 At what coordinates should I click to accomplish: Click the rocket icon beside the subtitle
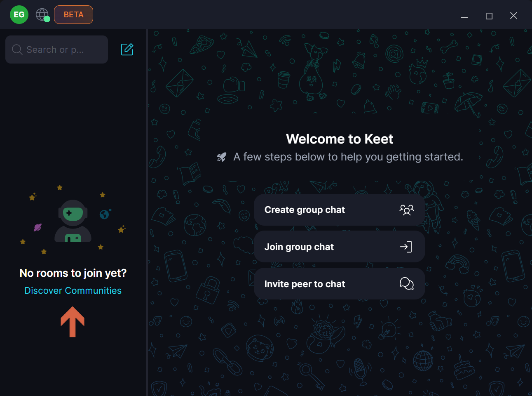pyautogui.click(x=222, y=157)
